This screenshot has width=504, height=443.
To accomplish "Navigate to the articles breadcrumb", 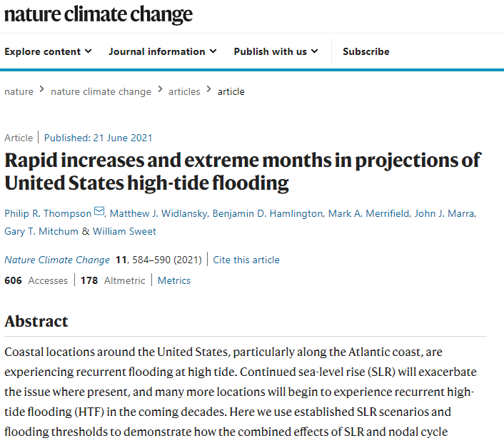I will pyautogui.click(x=184, y=91).
